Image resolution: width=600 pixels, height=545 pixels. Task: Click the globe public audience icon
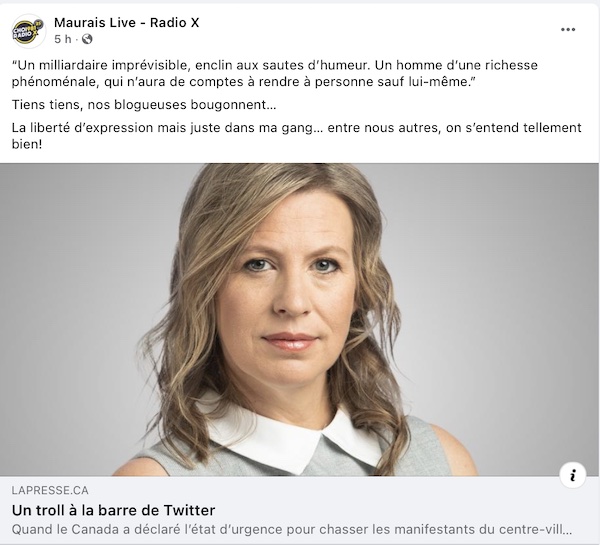pos(87,39)
